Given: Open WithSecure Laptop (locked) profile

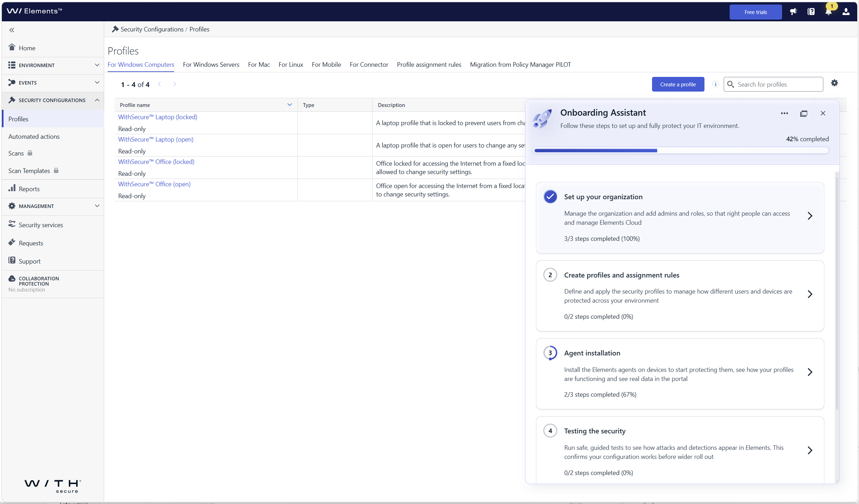Looking at the screenshot, I should (158, 117).
